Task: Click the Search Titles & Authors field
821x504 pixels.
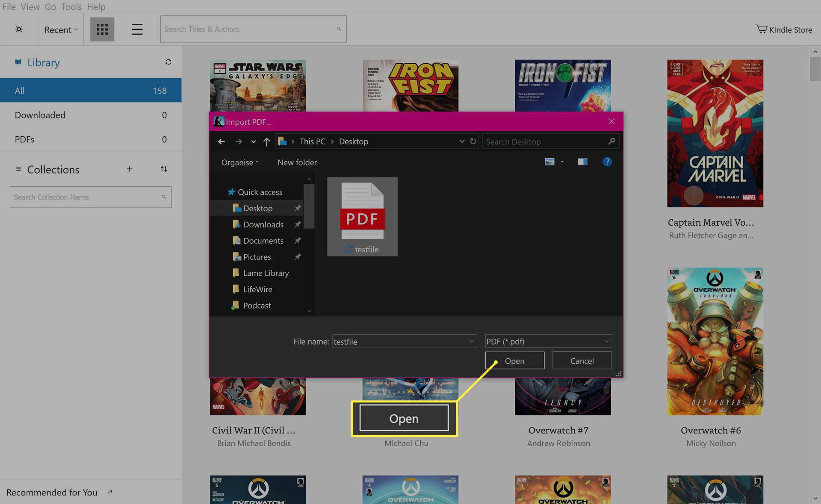Action: [x=253, y=29]
